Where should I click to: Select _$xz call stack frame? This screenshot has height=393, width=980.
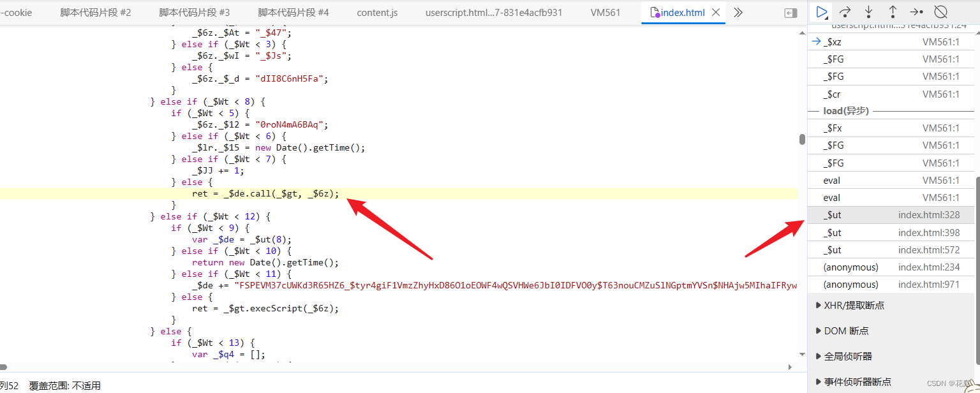pyautogui.click(x=891, y=41)
